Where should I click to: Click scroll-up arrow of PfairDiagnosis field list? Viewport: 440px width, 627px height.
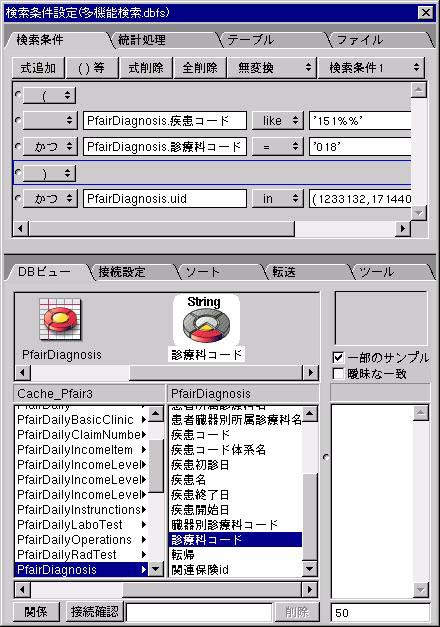pyautogui.click(x=310, y=414)
